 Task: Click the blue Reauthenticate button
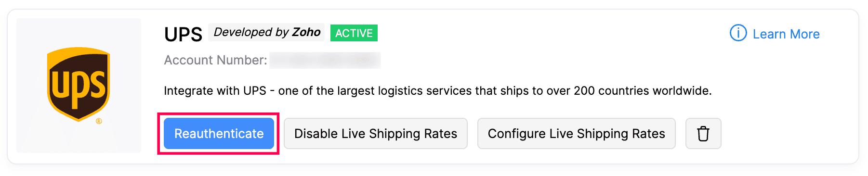point(219,134)
